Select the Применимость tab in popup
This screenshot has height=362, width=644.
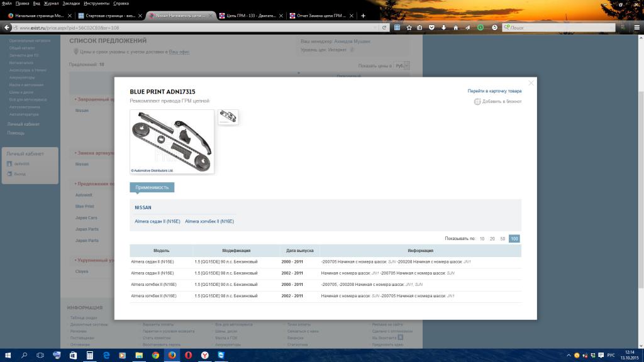152,187
